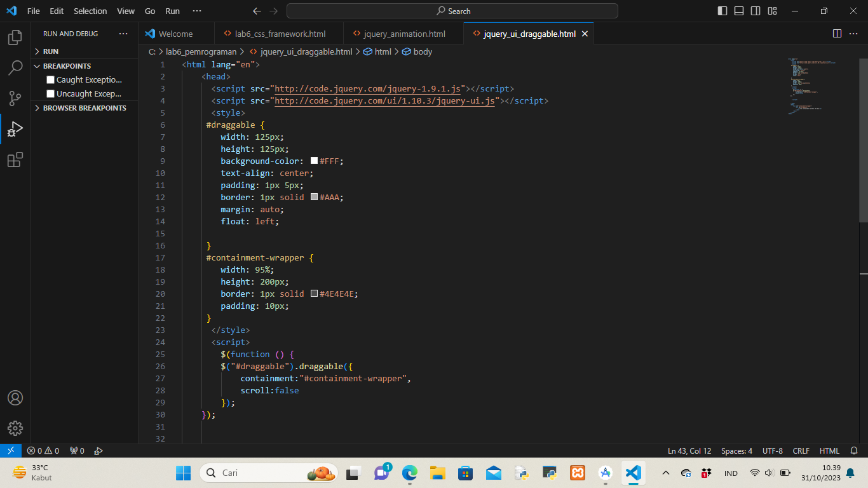The height and width of the screenshot is (488, 868).
Task: Enable the Uncaught Exceptions breakpoint
Action: 49,93
